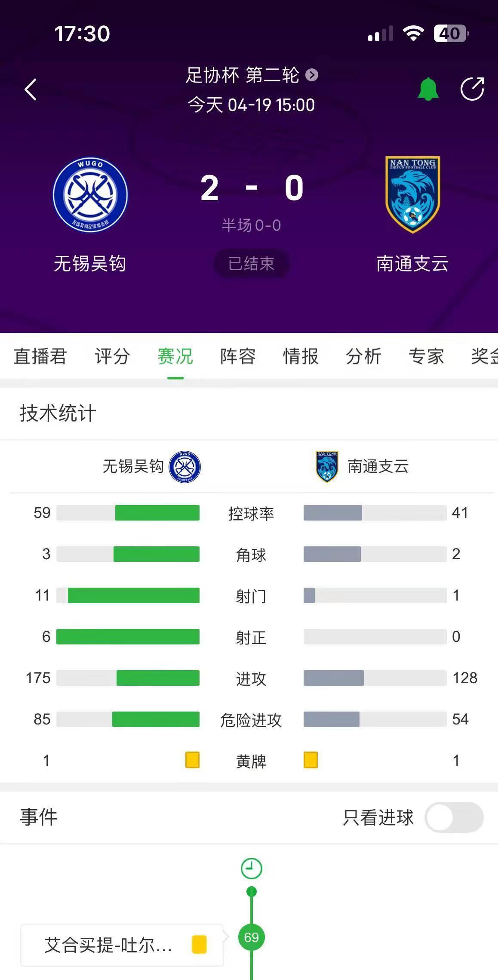Tap the share icon in header
Screen dimensions: 498x980
(472, 89)
